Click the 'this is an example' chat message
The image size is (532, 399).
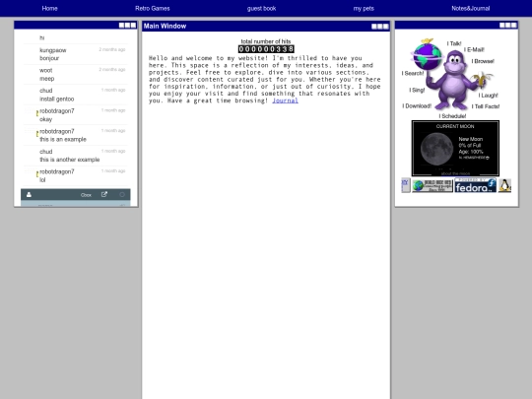click(63, 140)
